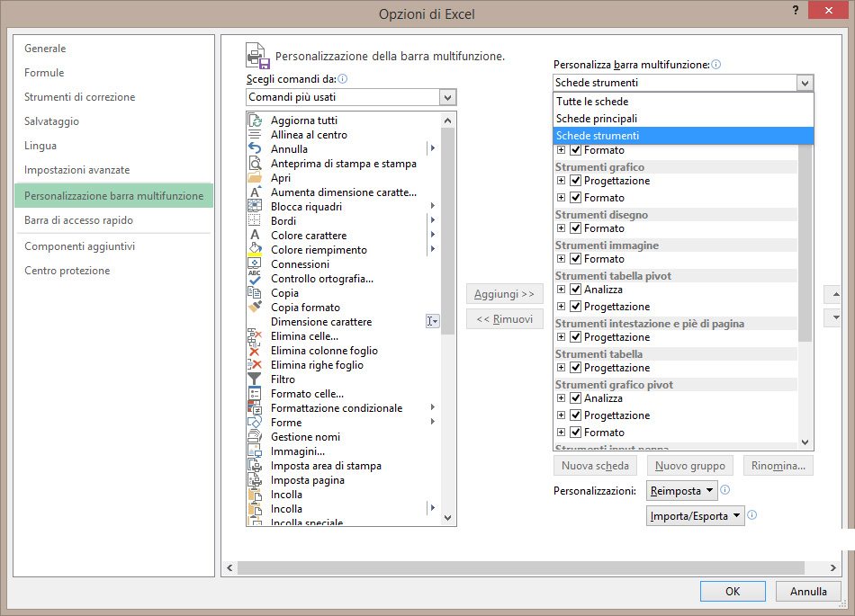Uncheck Formato under Strumenti disegno
Image resolution: width=855 pixels, height=616 pixels.
pos(577,229)
